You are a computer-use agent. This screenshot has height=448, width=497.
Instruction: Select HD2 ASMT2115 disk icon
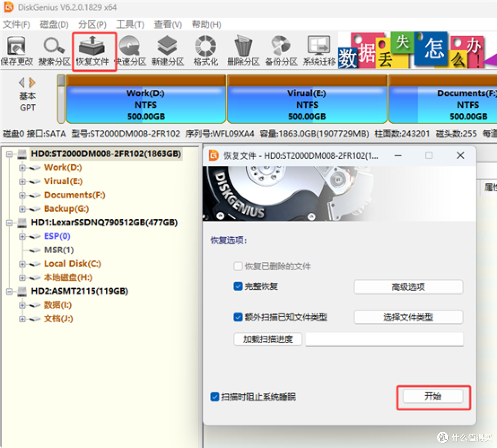point(22,291)
